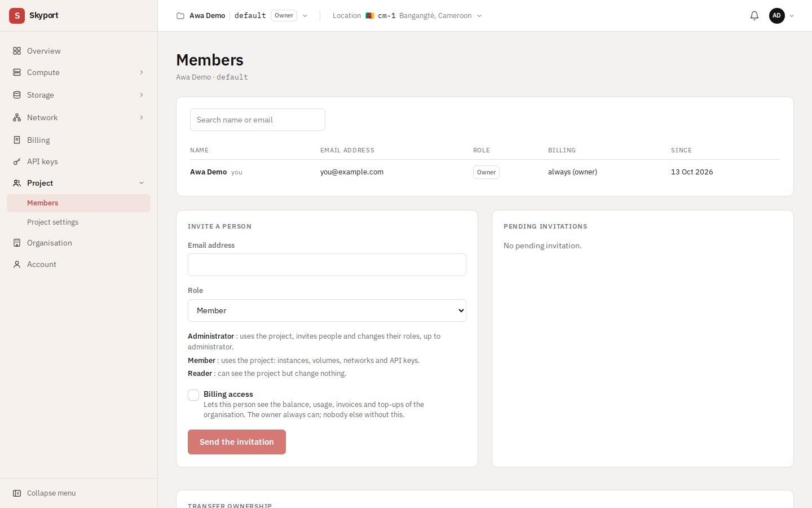This screenshot has width=812, height=508.
Task: Click the Account person icon
Action: (17, 264)
